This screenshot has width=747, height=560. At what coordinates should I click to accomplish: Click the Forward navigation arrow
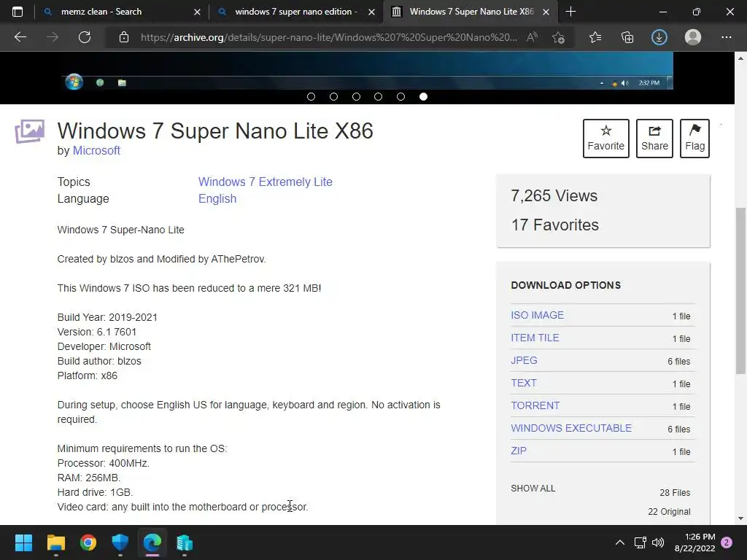(x=53, y=37)
